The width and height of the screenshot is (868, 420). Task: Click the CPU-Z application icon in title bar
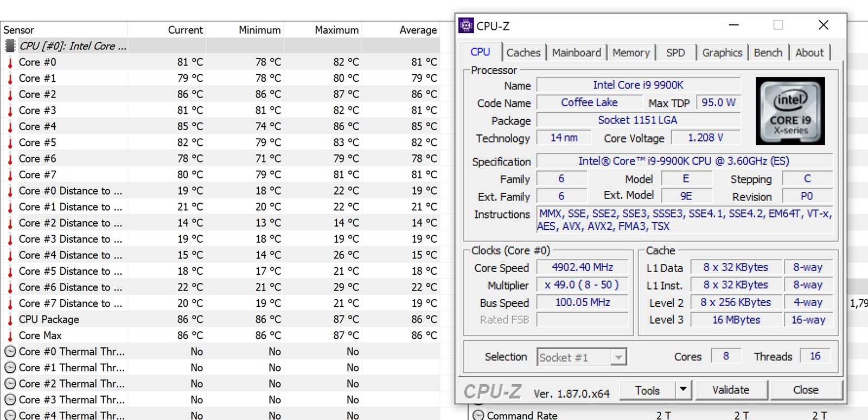(465, 25)
